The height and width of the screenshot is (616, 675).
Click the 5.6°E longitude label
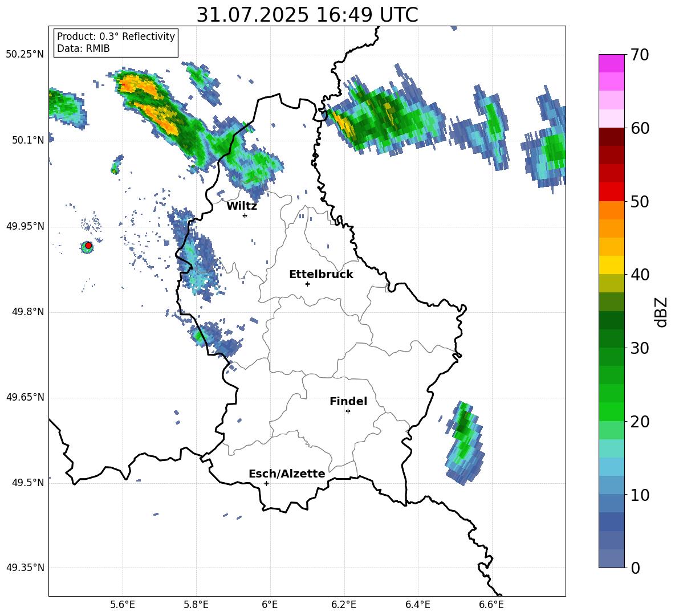coord(123,605)
